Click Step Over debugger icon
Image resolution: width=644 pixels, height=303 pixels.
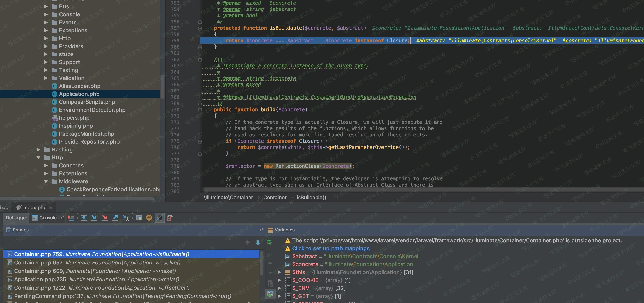click(x=84, y=218)
